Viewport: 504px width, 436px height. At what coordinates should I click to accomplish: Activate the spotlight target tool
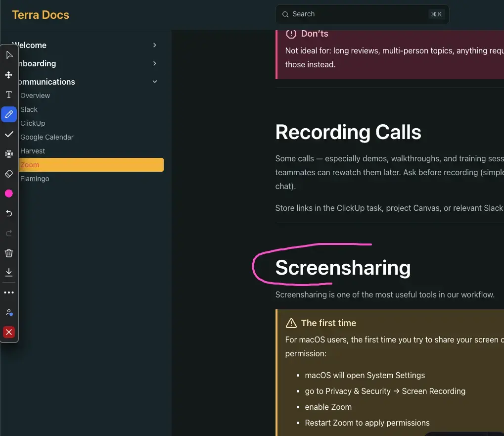tap(9, 154)
